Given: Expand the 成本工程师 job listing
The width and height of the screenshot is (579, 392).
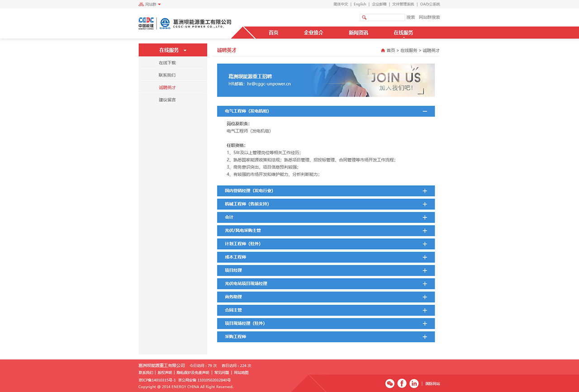Looking at the screenshot, I should tap(424, 257).
